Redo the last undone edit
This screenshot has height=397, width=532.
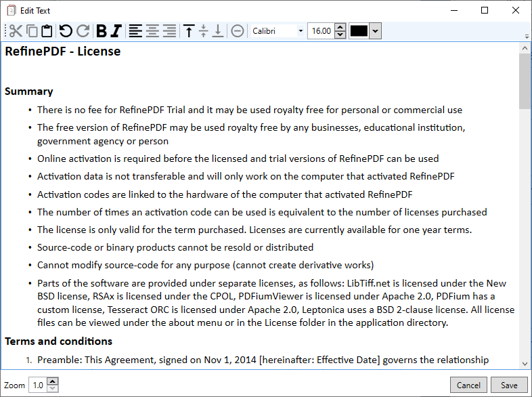[x=83, y=31]
